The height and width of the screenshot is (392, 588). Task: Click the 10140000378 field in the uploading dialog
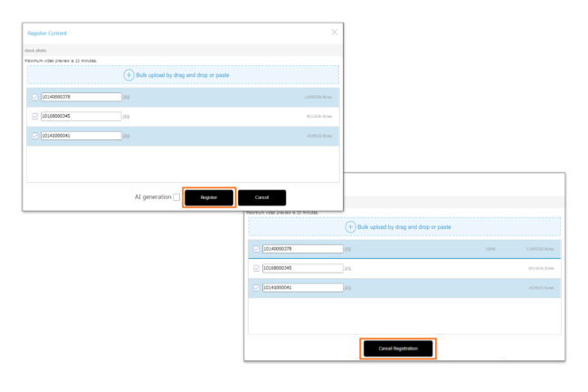(302, 249)
